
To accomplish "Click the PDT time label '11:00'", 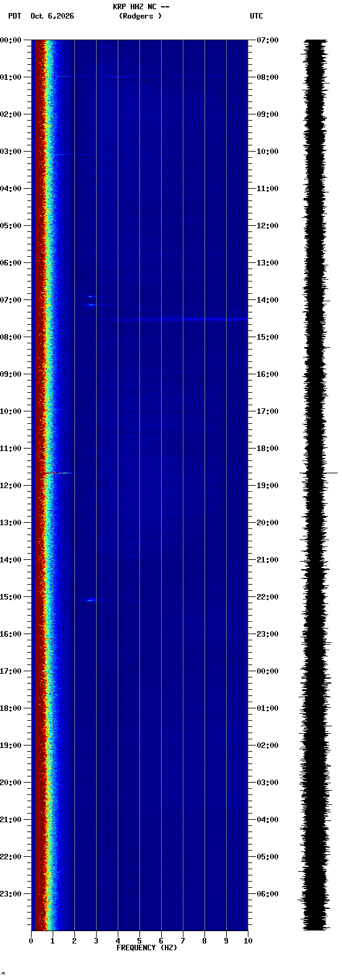I will coord(11,449).
